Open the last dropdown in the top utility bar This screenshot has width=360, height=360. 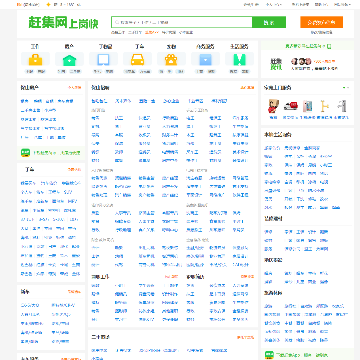[x=342, y=4]
